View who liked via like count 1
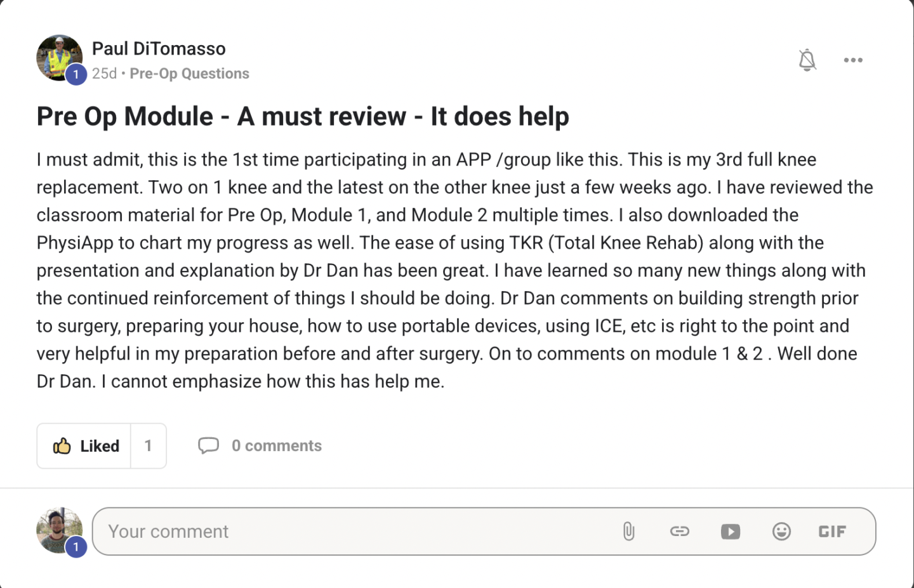The height and width of the screenshot is (588, 914). click(x=148, y=446)
